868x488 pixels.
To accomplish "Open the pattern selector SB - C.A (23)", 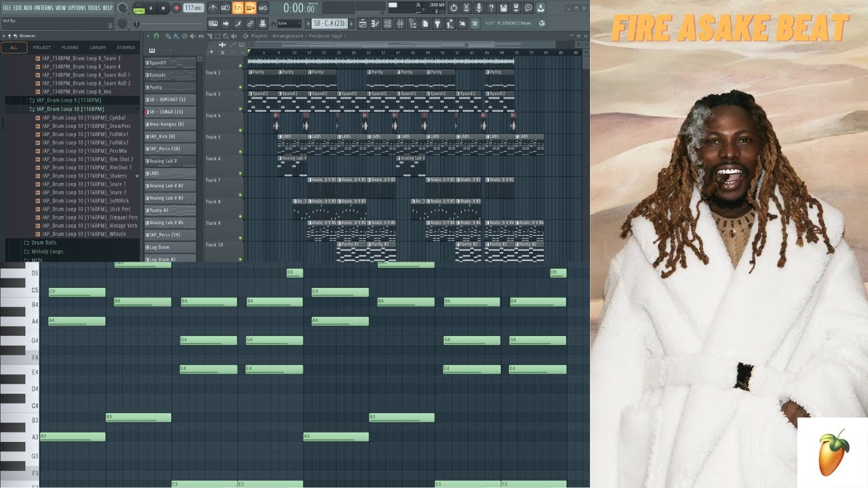I will point(330,23).
